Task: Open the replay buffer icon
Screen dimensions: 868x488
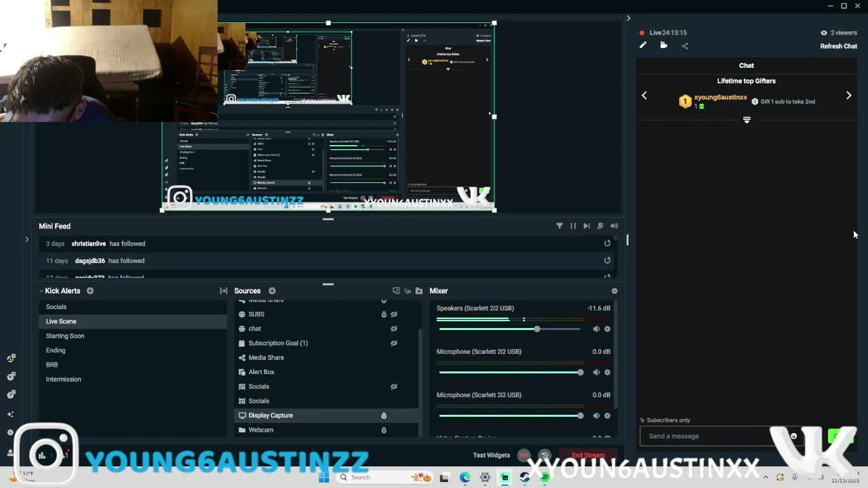Action: 544,455
